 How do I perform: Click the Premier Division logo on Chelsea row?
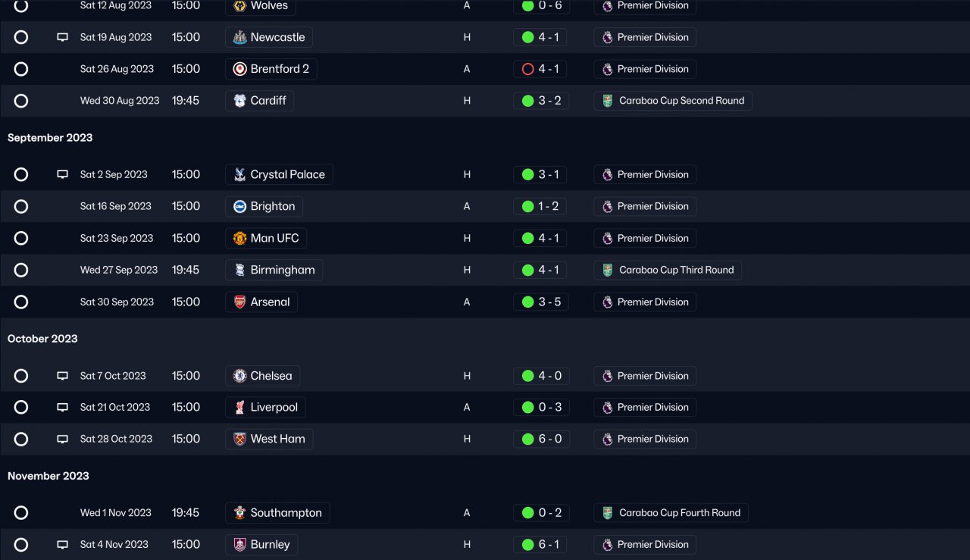(607, 376)
